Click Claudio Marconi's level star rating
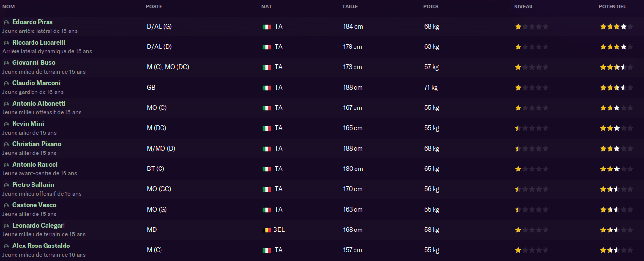The image size is (644, 261). (x=532, y=88)
